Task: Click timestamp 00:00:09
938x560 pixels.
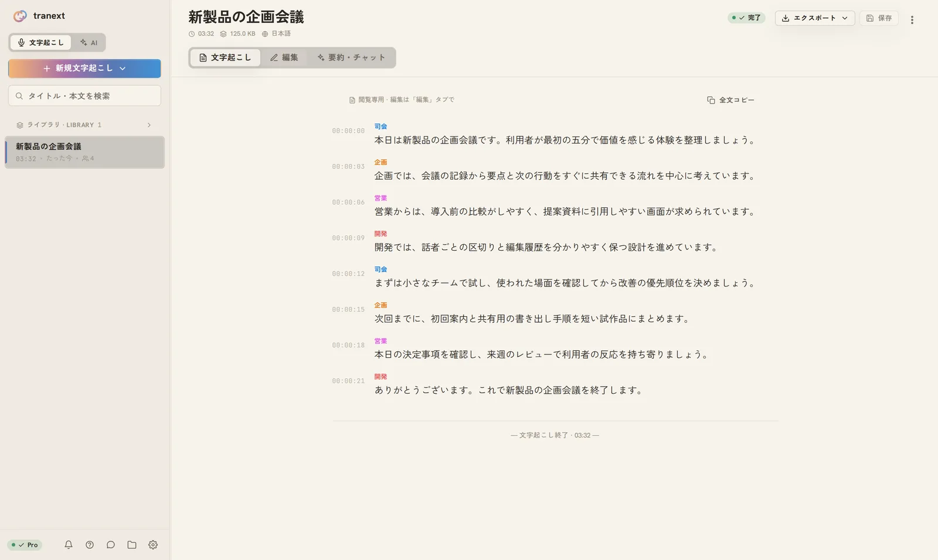Action: [x=348, y=238]
